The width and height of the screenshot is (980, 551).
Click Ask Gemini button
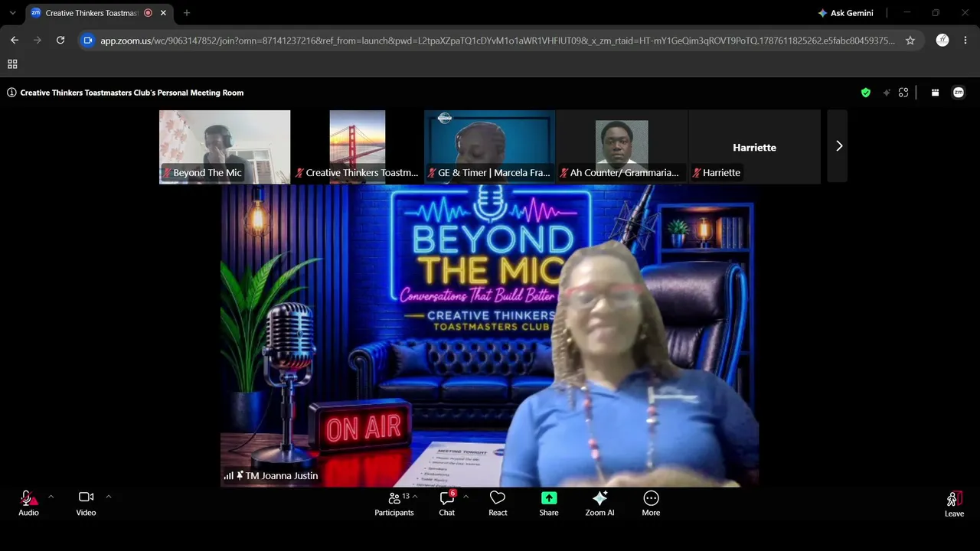pyautogui.click(x=845, y=13)
